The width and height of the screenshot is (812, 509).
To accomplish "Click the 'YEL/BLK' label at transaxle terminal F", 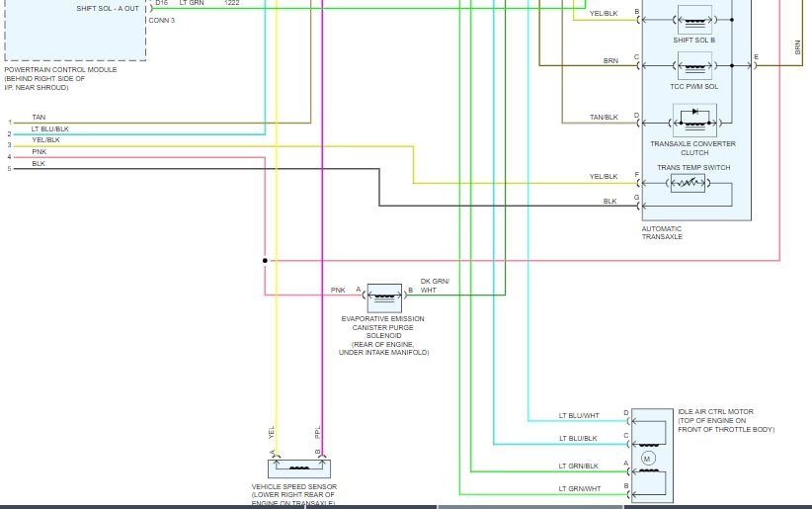I will pyautogui.click(x=604, y=177).
